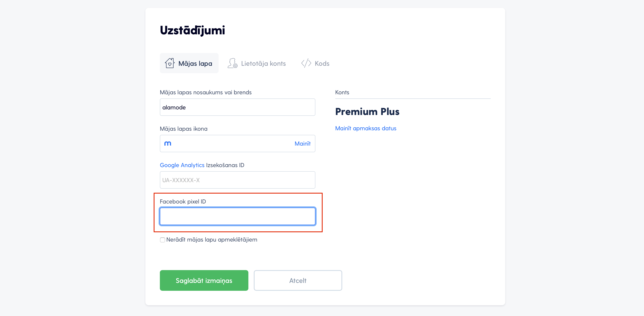Click the Premium Plus plan heading
644x316 pixels.
coord(367,111)
